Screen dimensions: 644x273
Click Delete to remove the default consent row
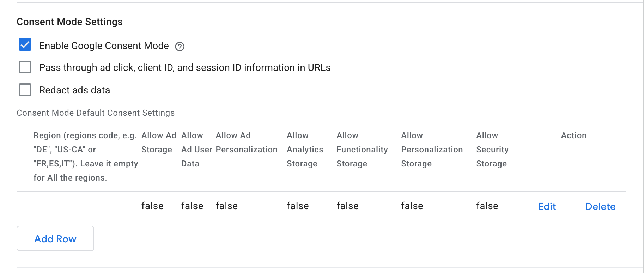click(600, 206)
